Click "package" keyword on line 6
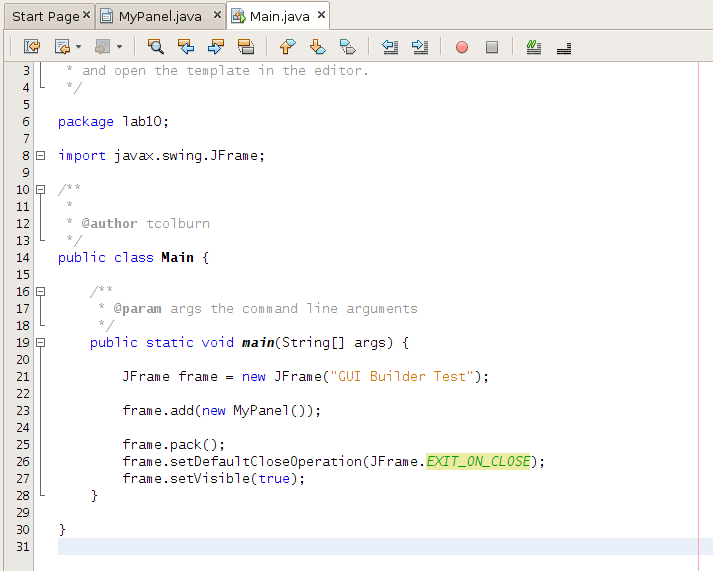713x571 pixels. pos(85,122)
